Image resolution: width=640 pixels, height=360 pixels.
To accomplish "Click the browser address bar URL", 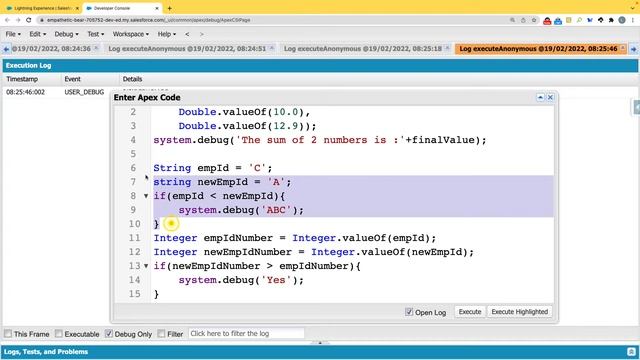I will 148,20.
